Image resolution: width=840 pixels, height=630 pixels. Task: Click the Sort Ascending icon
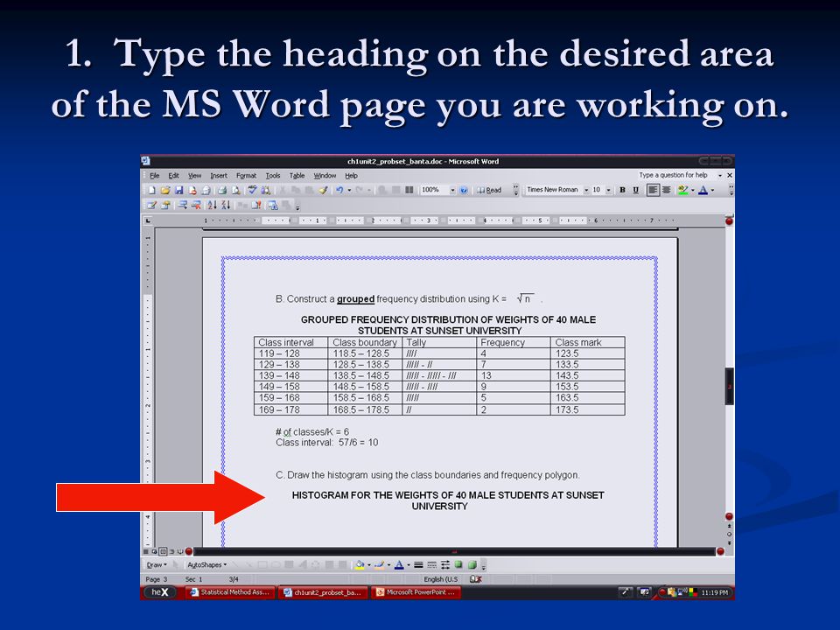coord(213,205)
